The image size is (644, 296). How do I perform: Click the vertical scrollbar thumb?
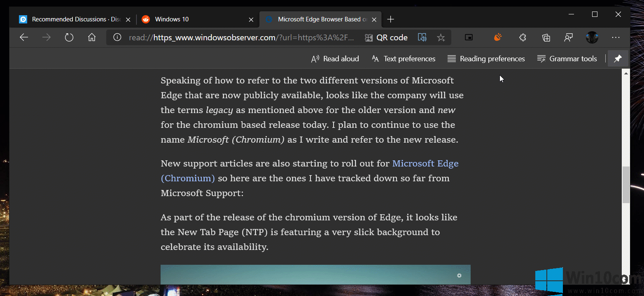(626, 185)
